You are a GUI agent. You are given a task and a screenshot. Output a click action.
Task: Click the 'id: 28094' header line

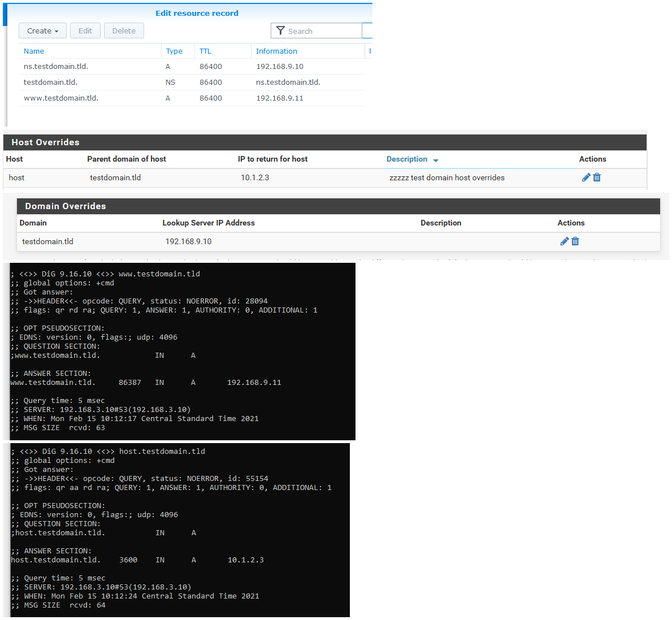139,301
